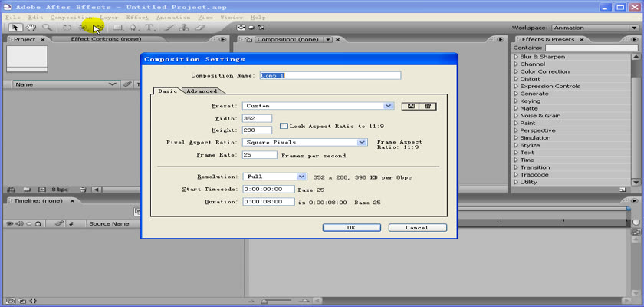Click the View Axis Mode icon
This screenshot has width=644, height=307.
tap(261, 28)
